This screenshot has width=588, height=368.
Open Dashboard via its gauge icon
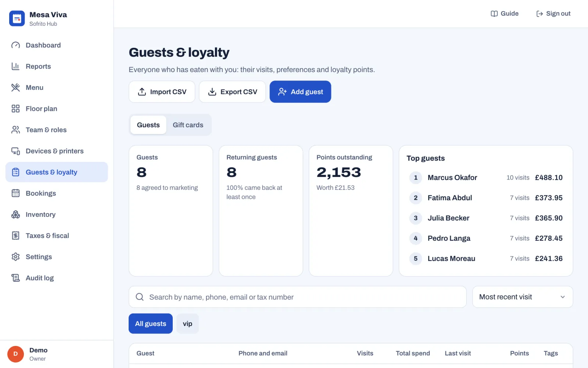click(x=15, y=45)
